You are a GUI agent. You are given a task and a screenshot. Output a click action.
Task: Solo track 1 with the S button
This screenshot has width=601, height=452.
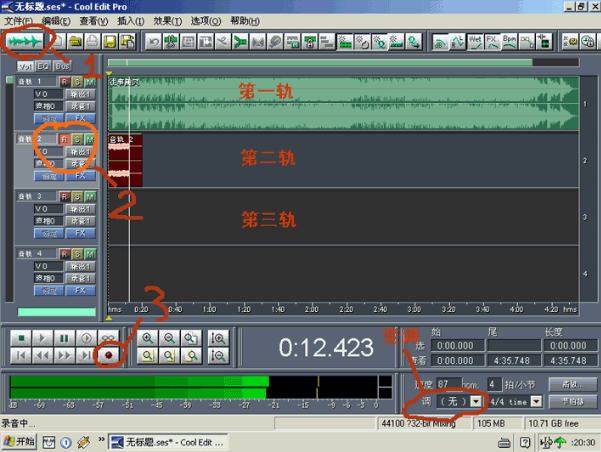tap(77, 82)
